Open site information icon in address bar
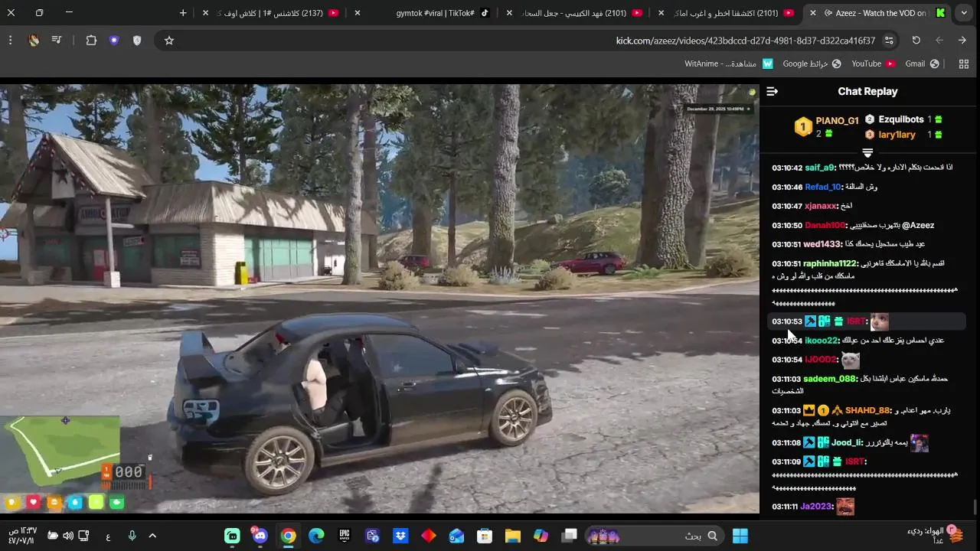Image resolution: width=980 pixels, height=551 pixels. coord(889,41)
